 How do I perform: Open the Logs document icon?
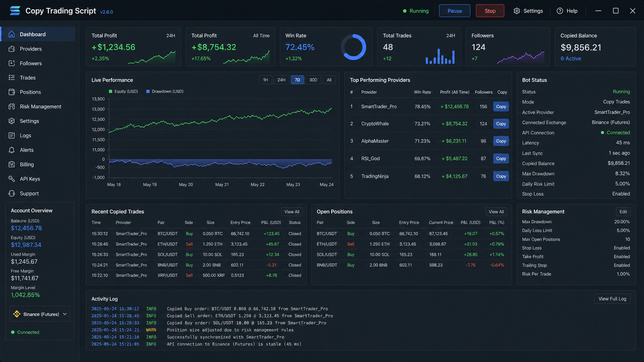12,135
